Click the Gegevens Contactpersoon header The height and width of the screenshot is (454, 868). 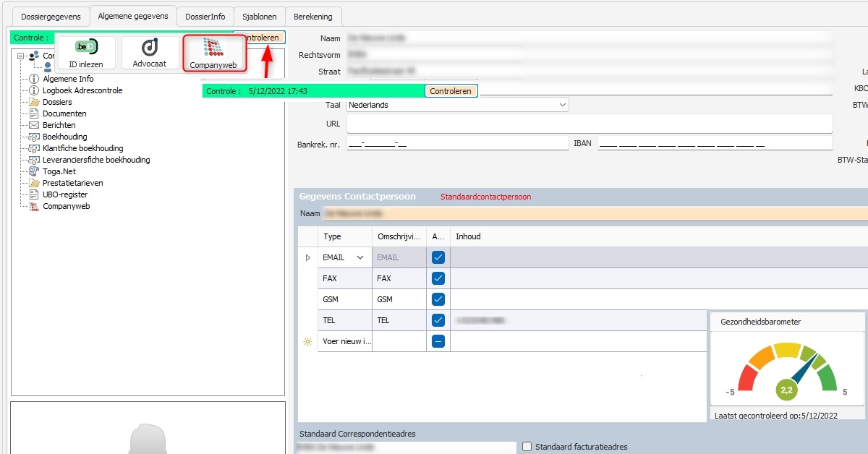click(x=357, y=196)
